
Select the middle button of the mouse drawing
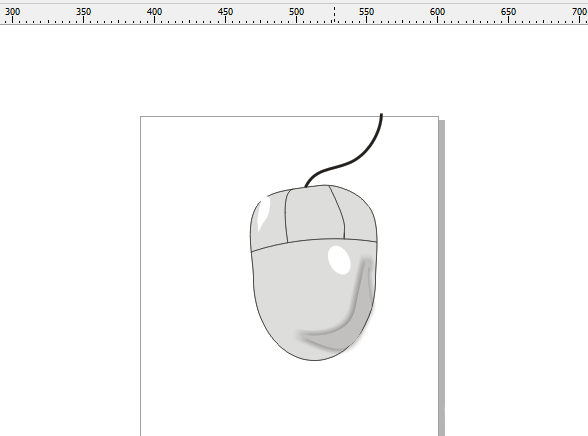tap(314, 214)
